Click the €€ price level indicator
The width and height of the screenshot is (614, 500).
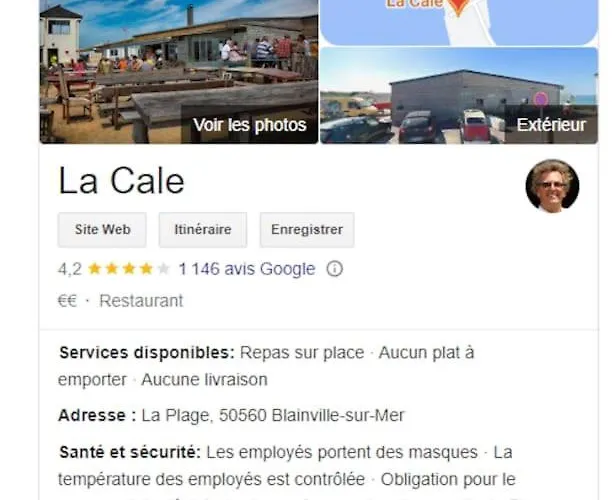point(67,301)
